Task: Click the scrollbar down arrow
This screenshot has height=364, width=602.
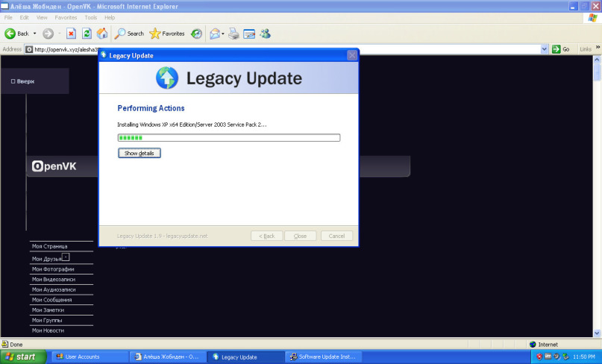Action: click(597, 333)
